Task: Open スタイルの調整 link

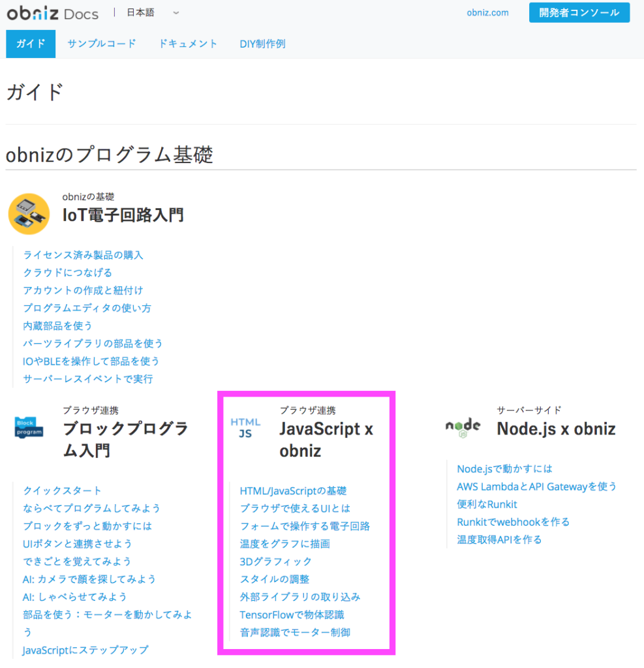Action: [275, 579]
